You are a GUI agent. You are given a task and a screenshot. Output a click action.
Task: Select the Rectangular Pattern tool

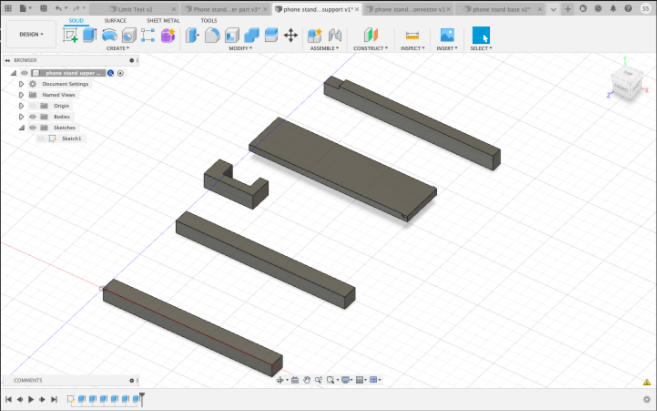pyautogui.click(x=148, y=35)
